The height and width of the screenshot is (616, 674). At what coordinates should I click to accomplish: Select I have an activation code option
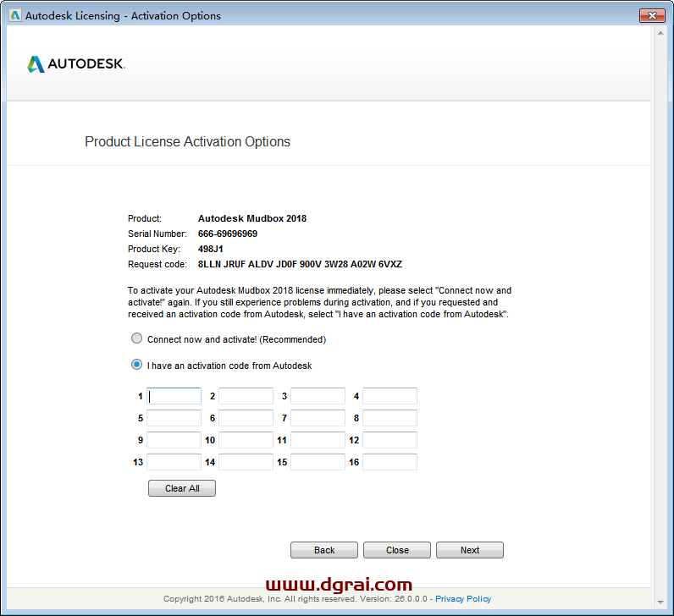[136, 365]
